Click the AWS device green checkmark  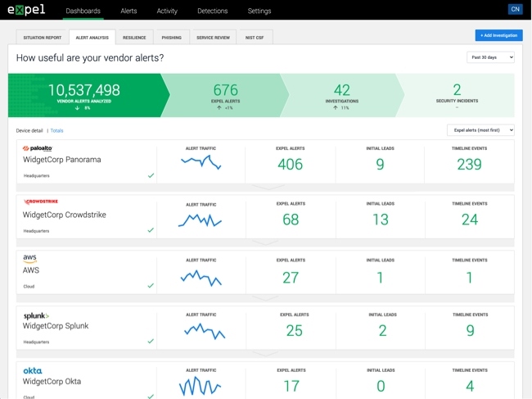(151, 286)
